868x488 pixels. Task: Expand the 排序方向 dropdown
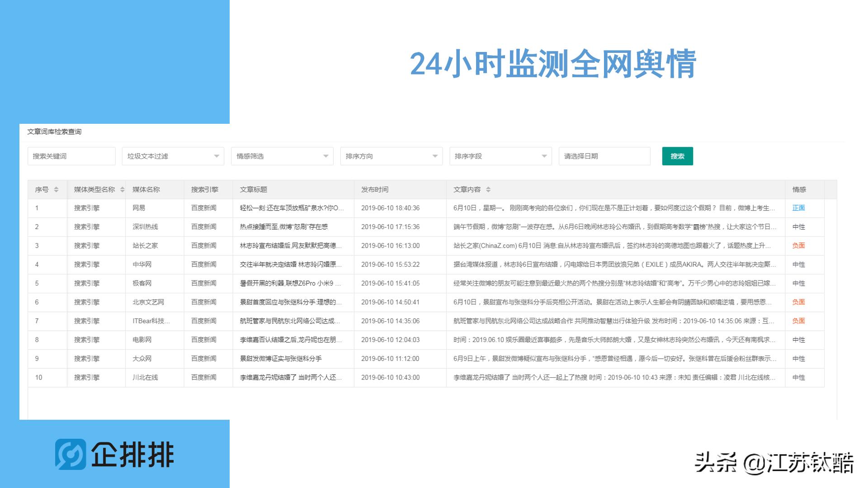click(392, 156)
